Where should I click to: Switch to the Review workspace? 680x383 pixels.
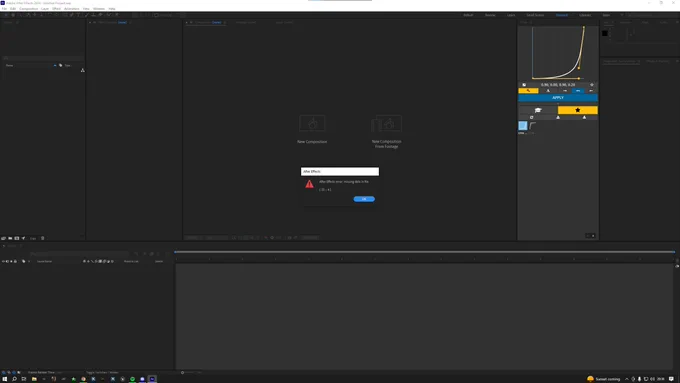click(x=490, y=15)
